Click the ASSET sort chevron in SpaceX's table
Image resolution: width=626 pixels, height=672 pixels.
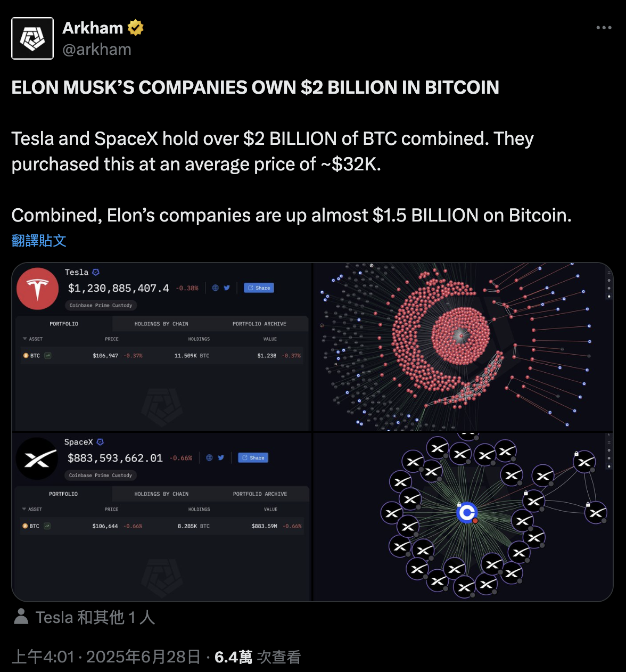pos(24,509)
